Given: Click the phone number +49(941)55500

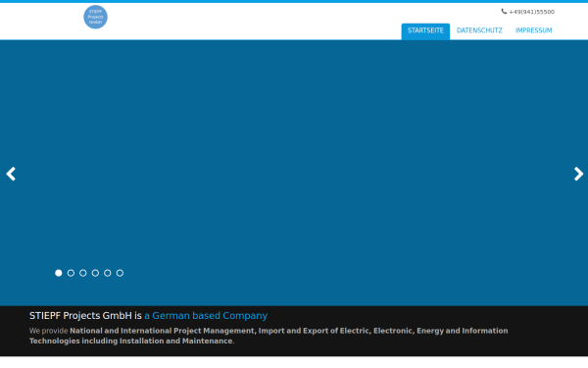Looking at the screenshot, I should [531, 12].
